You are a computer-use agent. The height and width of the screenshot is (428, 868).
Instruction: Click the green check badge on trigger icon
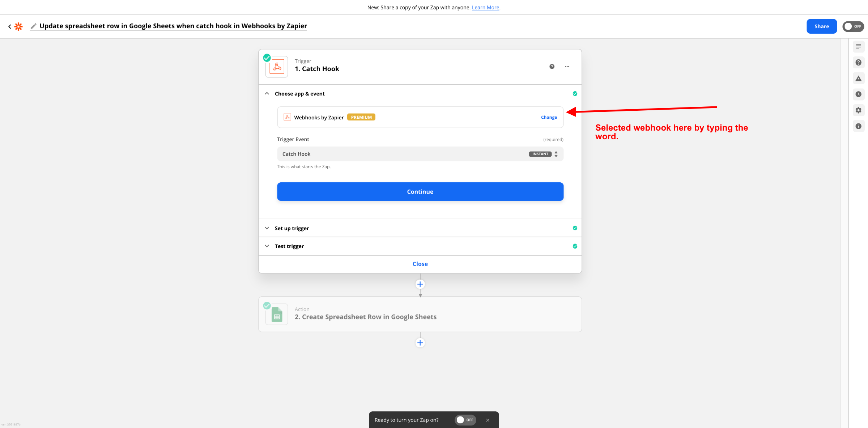[267, 58]
